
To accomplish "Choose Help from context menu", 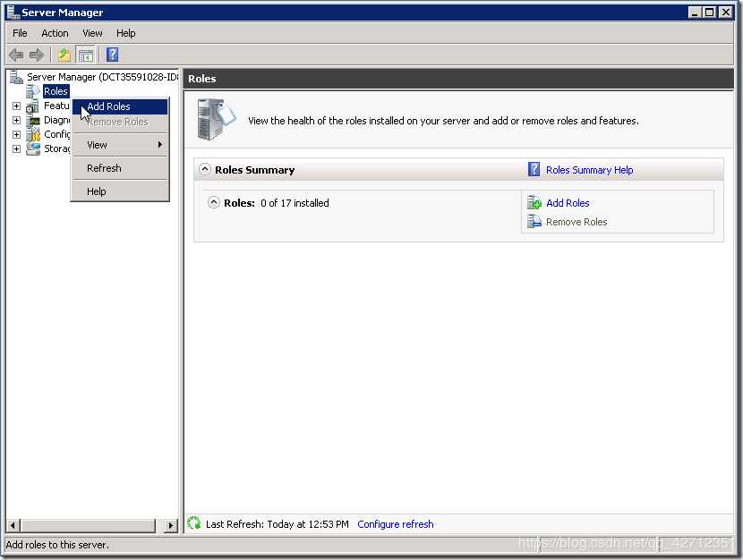I will [x=120, y=191].
